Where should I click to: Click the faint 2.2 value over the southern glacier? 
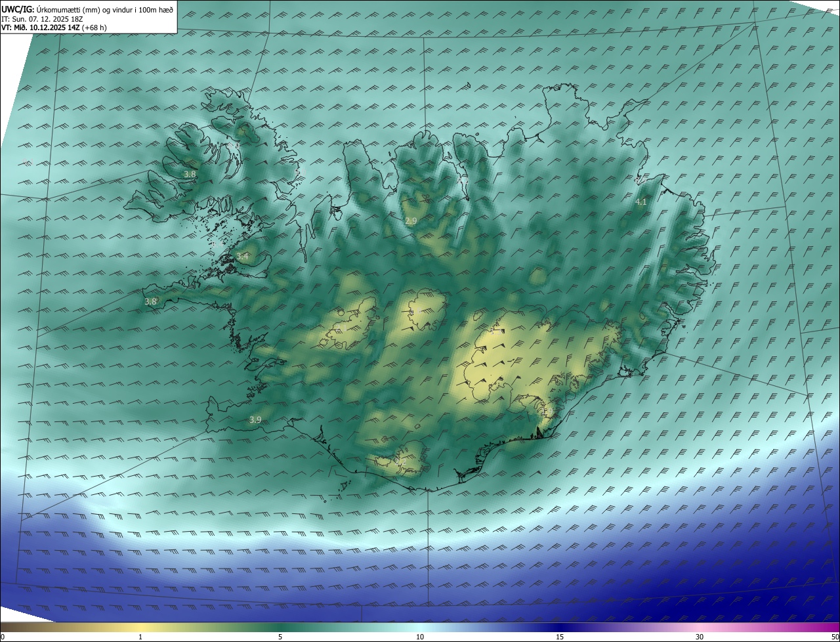[x=402, y=462]
